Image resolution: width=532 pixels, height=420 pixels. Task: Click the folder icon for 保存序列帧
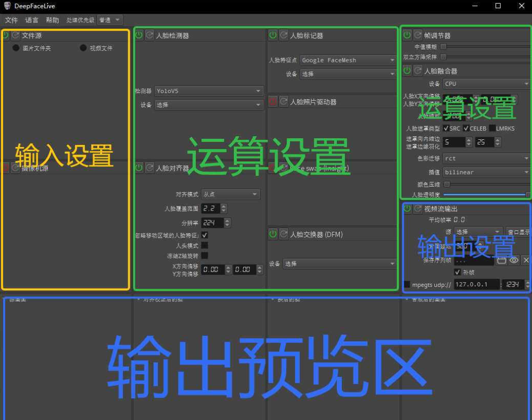point(501,260)
